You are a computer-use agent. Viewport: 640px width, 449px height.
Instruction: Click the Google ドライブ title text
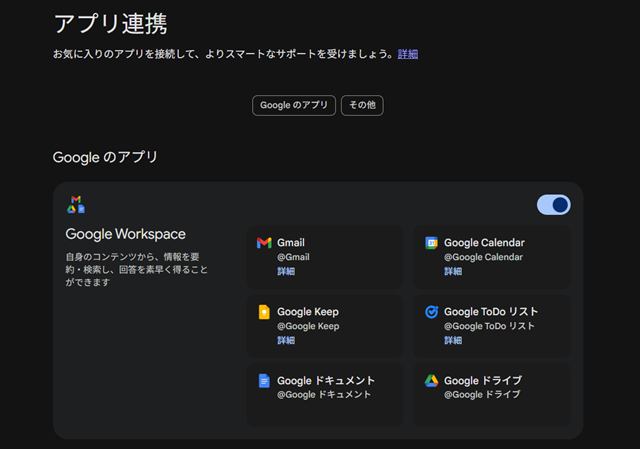(x=483, y=381)
